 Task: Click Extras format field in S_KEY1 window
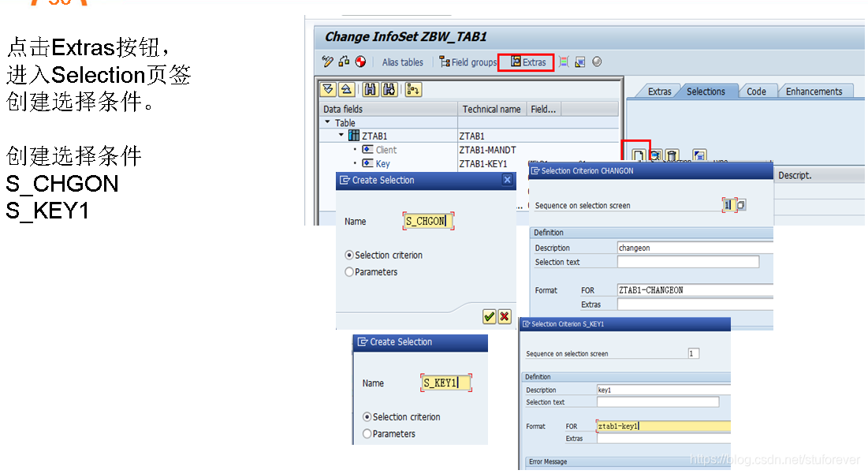(x=664, y=438)
